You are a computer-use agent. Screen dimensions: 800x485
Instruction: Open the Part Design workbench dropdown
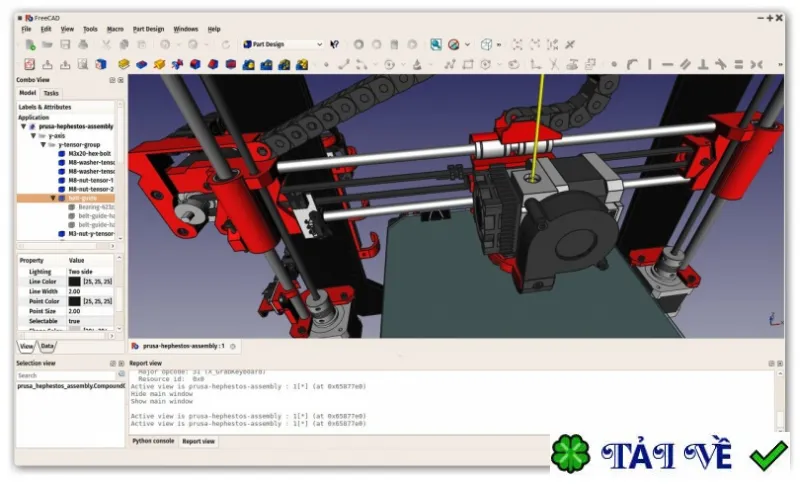(283, 44)
